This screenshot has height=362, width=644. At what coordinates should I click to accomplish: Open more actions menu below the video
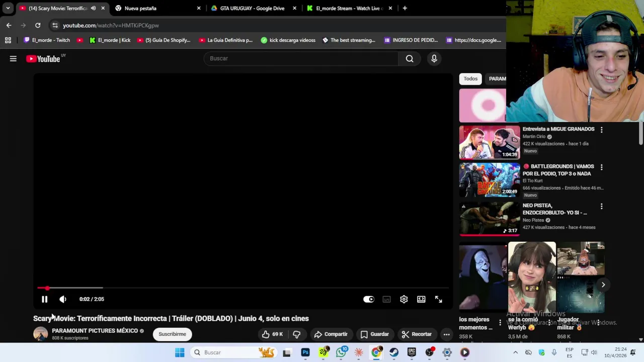pyautogui.click(x=446, y=334)
